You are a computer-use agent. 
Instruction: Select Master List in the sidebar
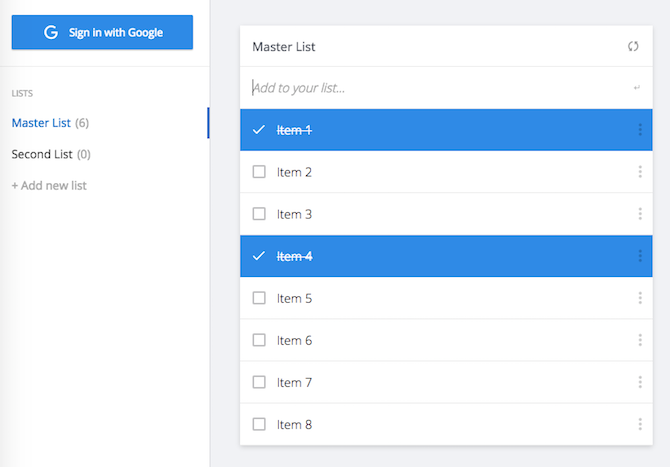pyautogui.click(x=41, y=123)
